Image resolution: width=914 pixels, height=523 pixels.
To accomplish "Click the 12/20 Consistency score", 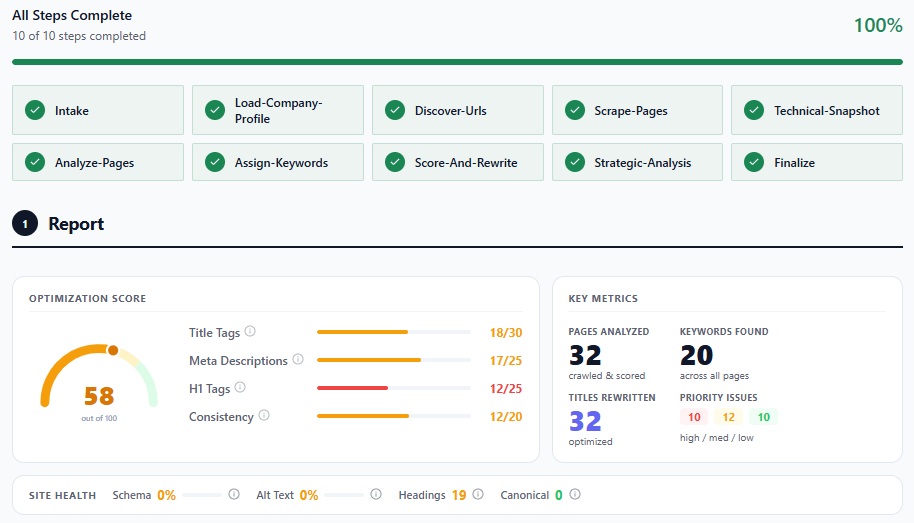I will [505, 416].
